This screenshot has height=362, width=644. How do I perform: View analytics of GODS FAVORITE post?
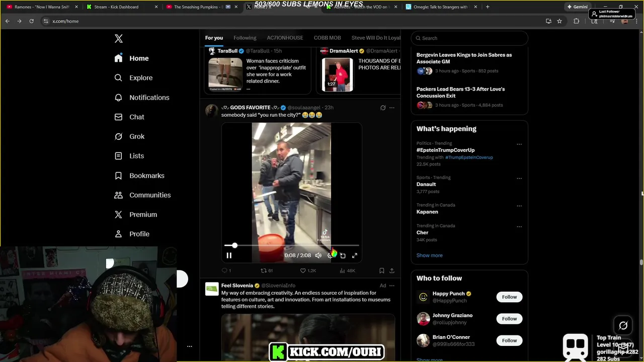[x=347, y=270]
